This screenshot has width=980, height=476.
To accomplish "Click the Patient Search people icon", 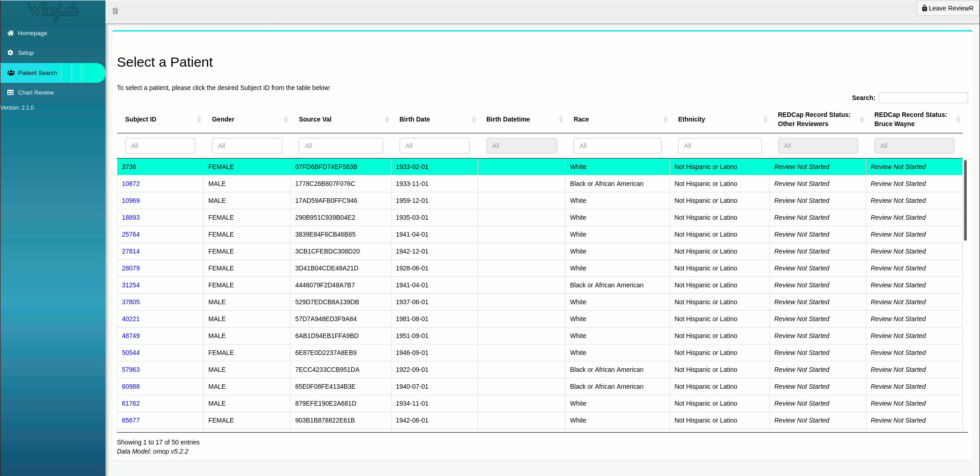I will [11, 73].
